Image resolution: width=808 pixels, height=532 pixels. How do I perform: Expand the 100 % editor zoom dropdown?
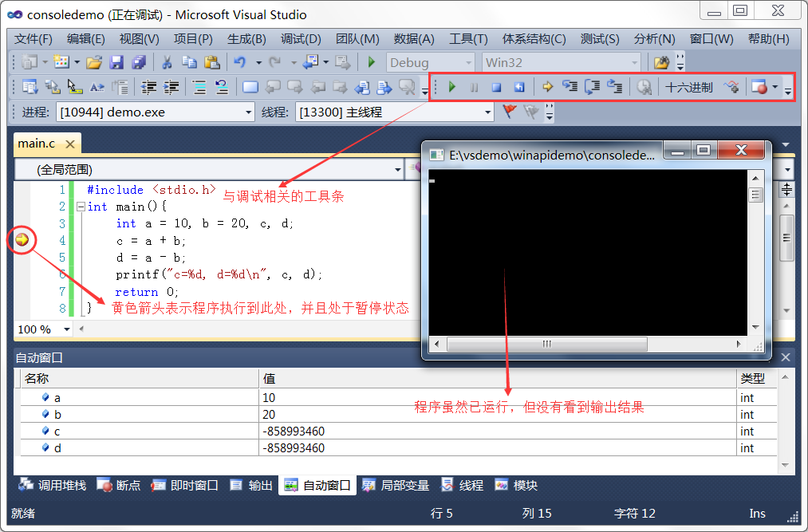(x=65, y=329)
